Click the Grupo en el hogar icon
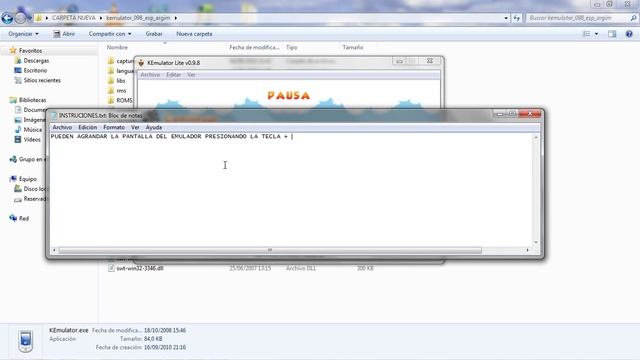This screenshot has height=360, width=640. (13, 159)
